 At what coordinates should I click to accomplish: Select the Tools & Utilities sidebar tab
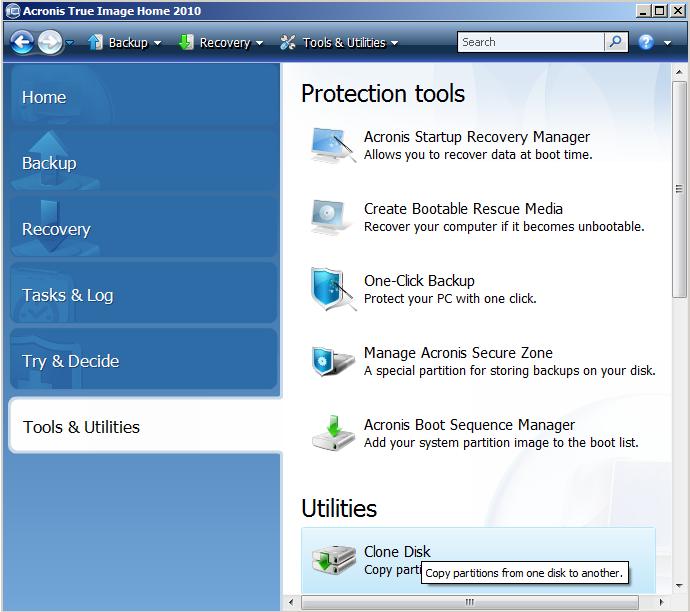pyautogui.click(x=145, y=426)
